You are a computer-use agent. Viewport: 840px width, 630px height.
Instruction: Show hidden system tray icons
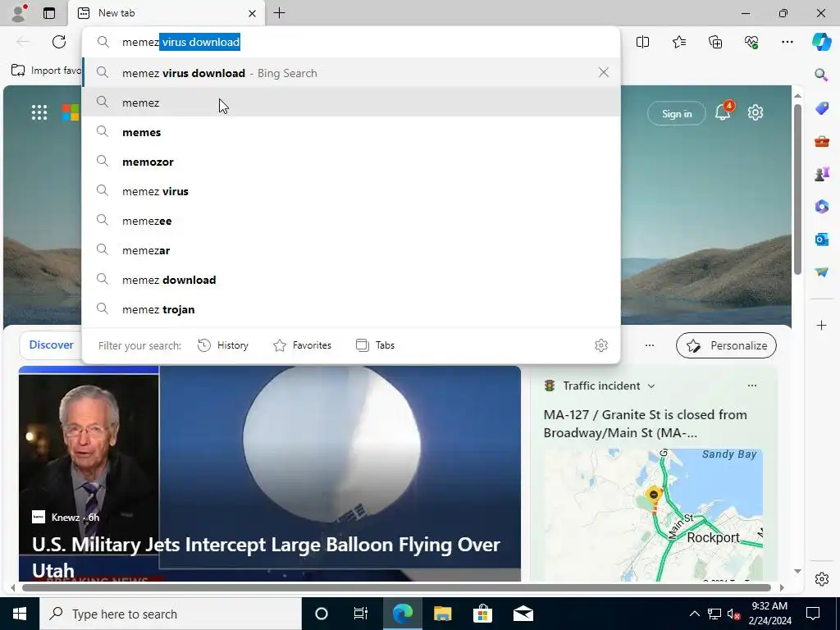[694, 614]
